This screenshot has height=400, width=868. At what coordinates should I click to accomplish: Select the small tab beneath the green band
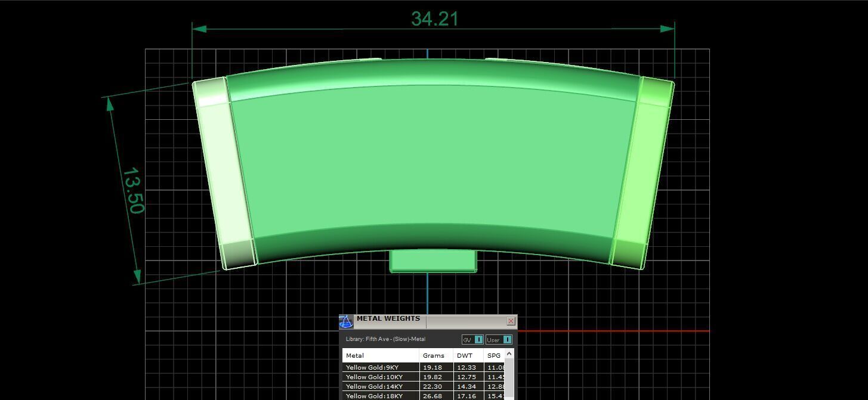433,261
